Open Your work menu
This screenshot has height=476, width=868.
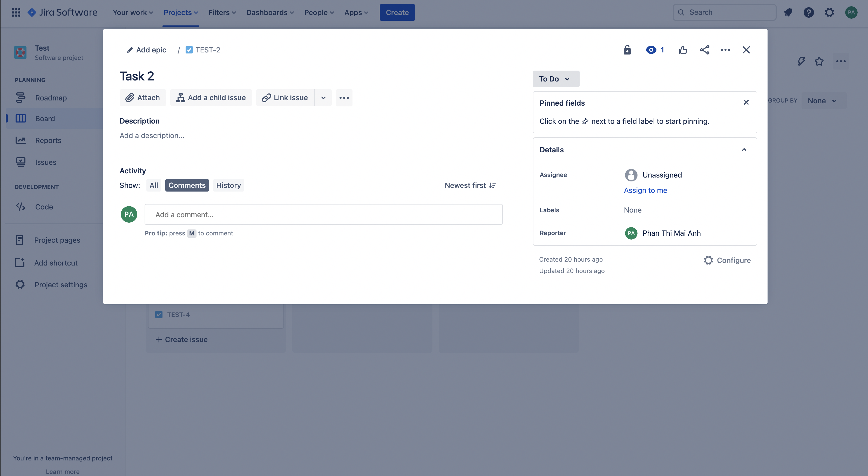pyautogui.click(x=133, y=12)
